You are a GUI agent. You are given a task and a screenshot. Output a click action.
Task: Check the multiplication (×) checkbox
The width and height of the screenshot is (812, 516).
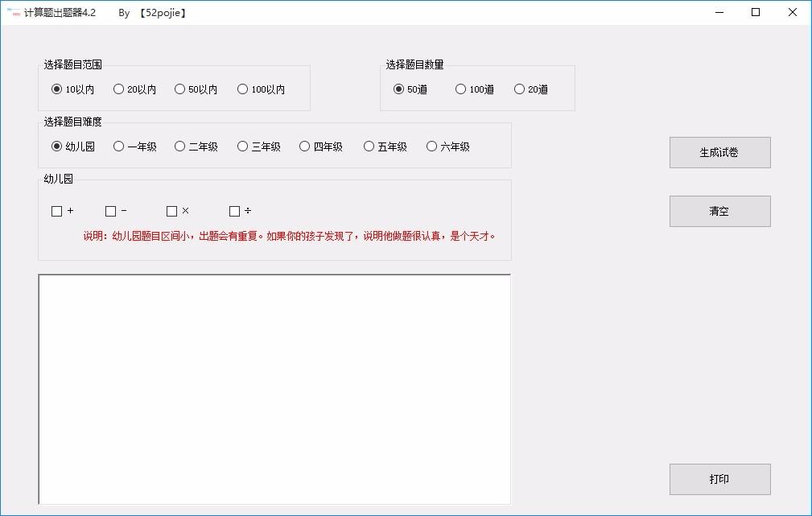172,211
